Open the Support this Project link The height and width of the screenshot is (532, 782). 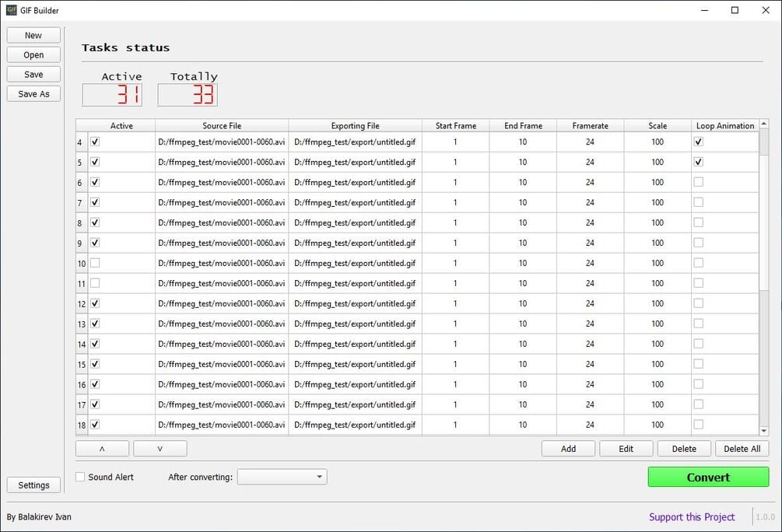[692, 517]
